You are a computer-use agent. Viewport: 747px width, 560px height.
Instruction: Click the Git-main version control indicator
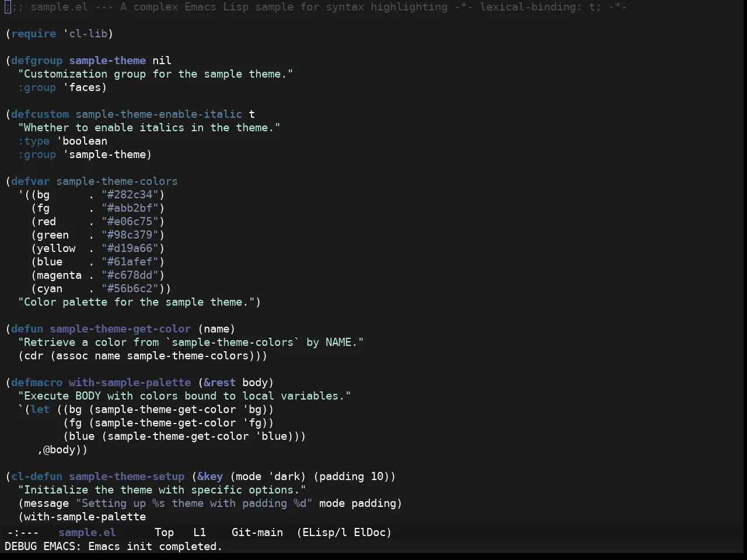coord(257,532)
